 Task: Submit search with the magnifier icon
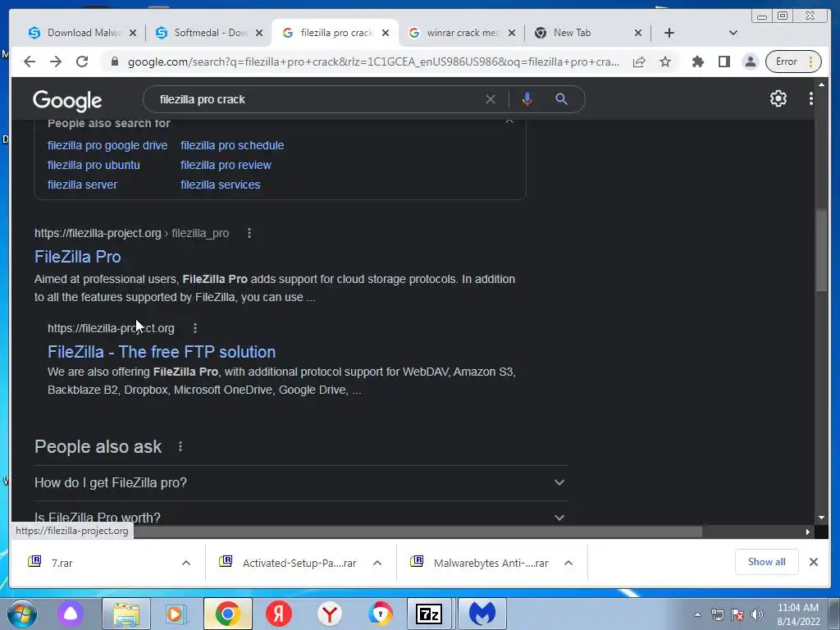click(x=561, y=99)
